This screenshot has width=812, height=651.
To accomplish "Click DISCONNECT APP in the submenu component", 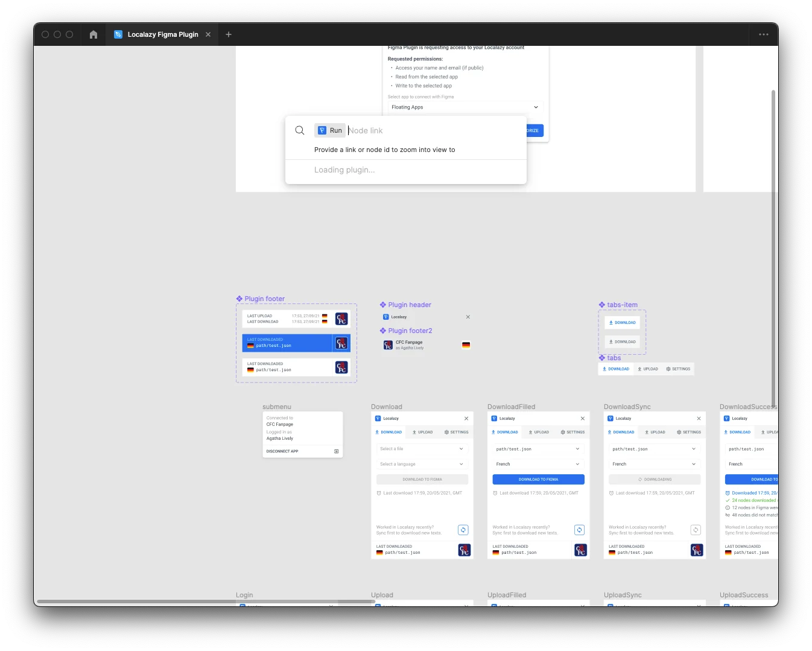I will 282,451.
